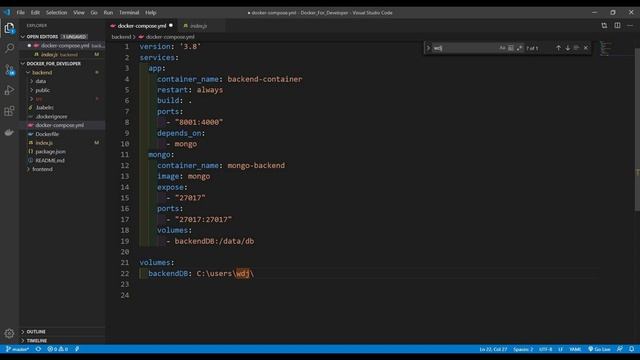Screen dimensions: 640x360
Task: Open .dockerignore in the explorer
Action: (51, 116)
